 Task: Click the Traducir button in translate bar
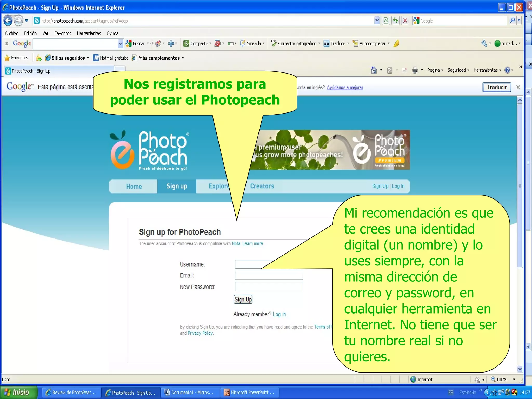tap(497, 87)
